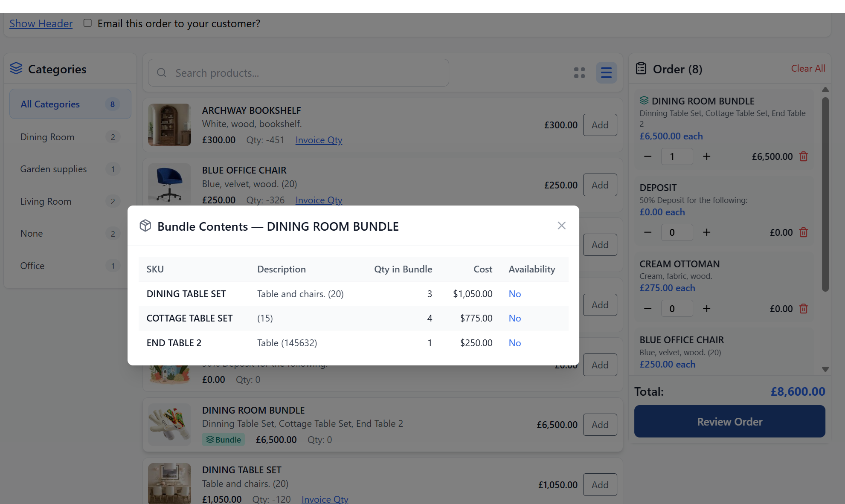Add Blue Office Chair to order
845x504 pixels.
(x=600, y=185)
